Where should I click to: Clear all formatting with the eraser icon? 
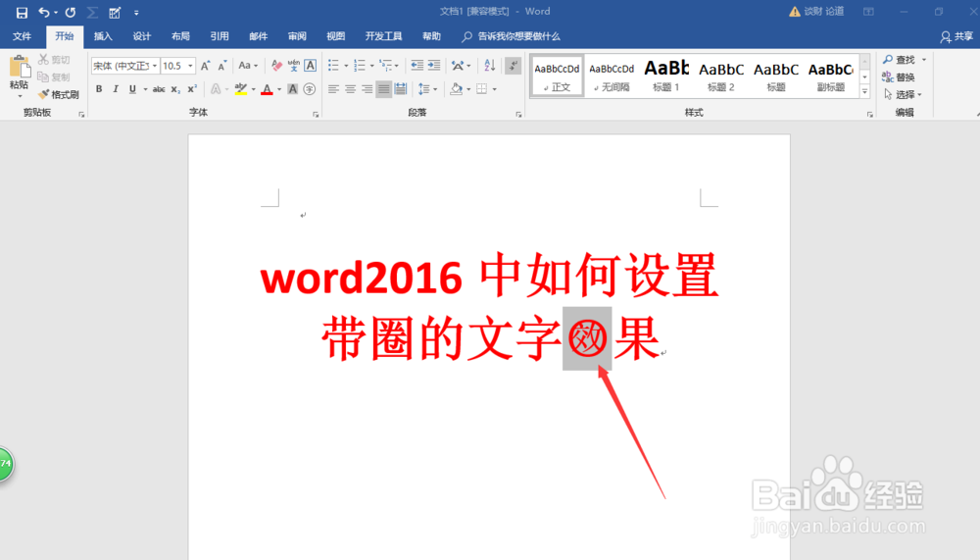tap(276, 66)
